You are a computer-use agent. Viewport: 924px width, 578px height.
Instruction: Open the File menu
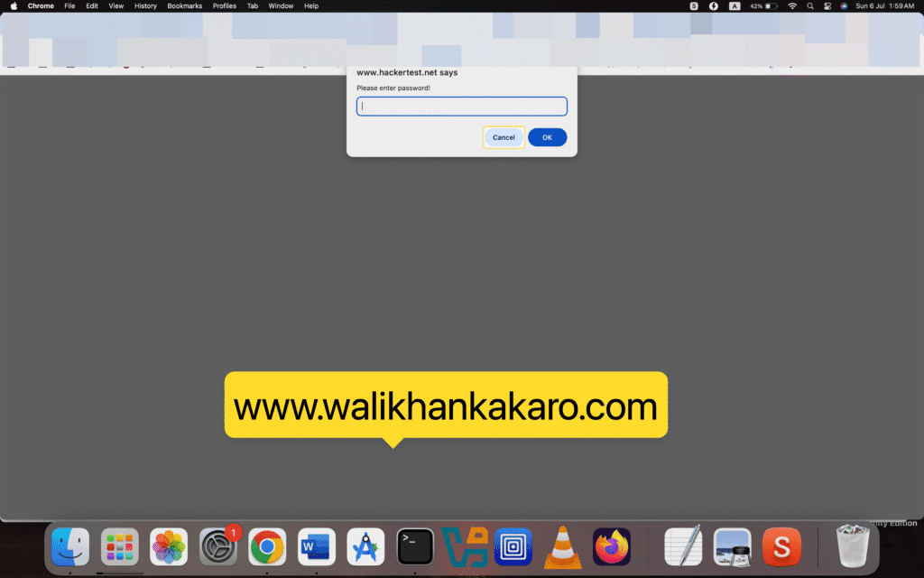(x=69, y=6)
